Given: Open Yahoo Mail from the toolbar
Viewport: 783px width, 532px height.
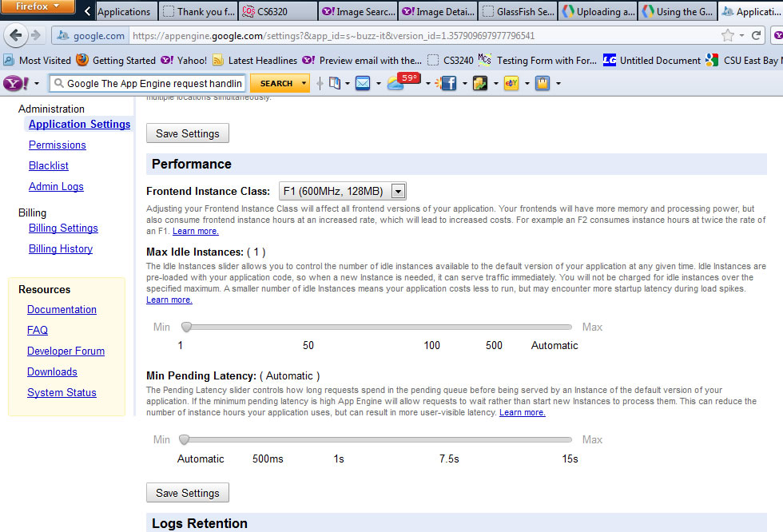Looking at the screenshot, I should pos(361,83).
